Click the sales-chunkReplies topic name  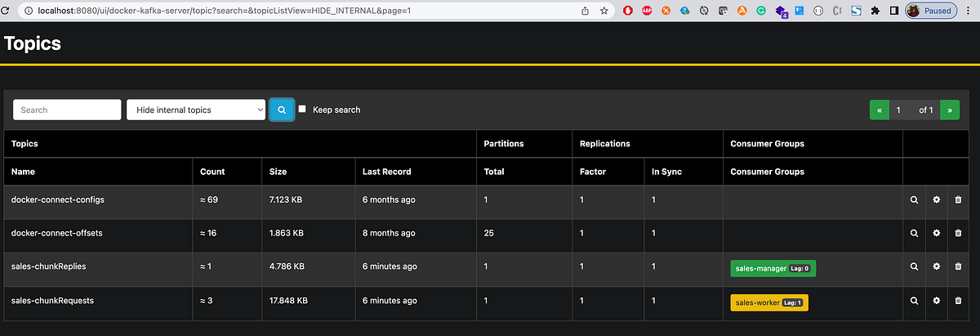(49, 267)
